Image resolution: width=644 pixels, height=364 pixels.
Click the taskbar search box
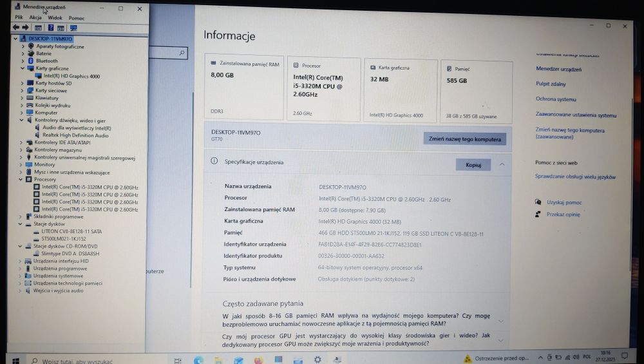point(97,361)
